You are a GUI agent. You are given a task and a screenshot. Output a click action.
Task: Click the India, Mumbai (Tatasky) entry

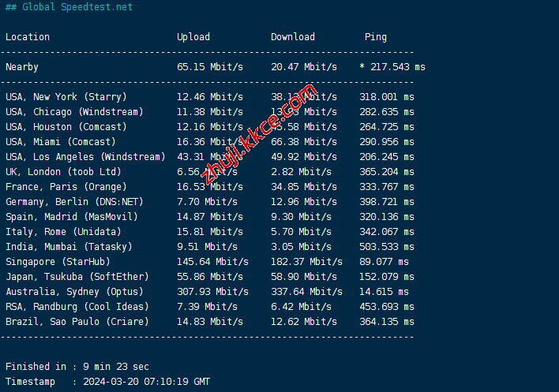click(x=69, y=247)
